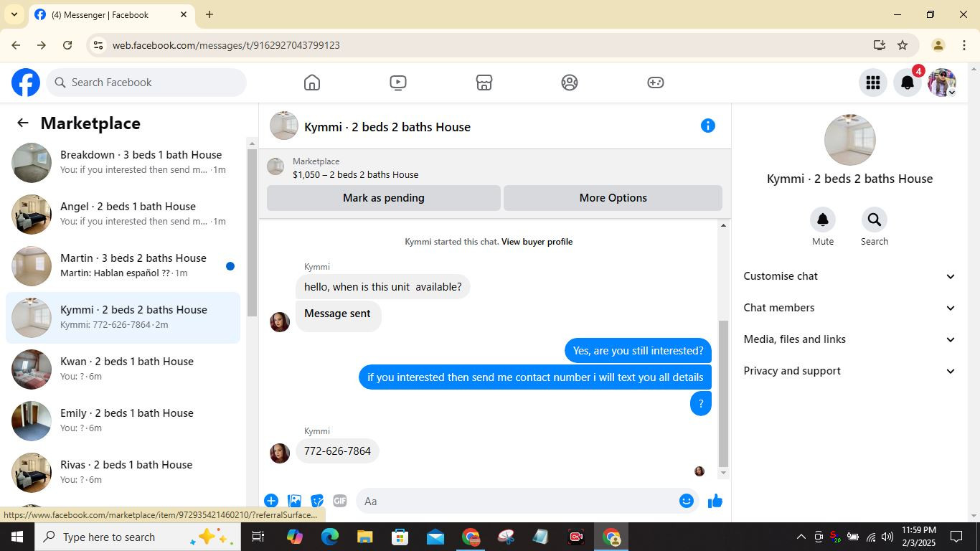
Task: Open the Gaming controller icon
Action: point(656,83)
